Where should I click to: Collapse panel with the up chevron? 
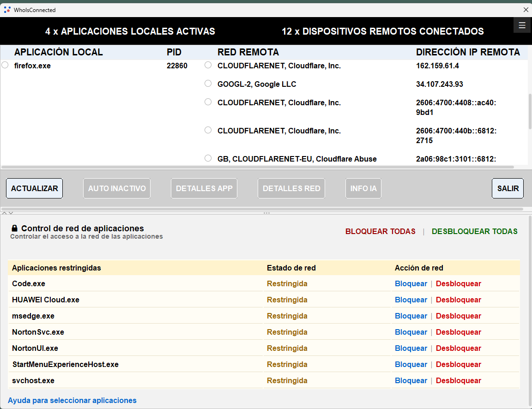click(x=5, y=213)
